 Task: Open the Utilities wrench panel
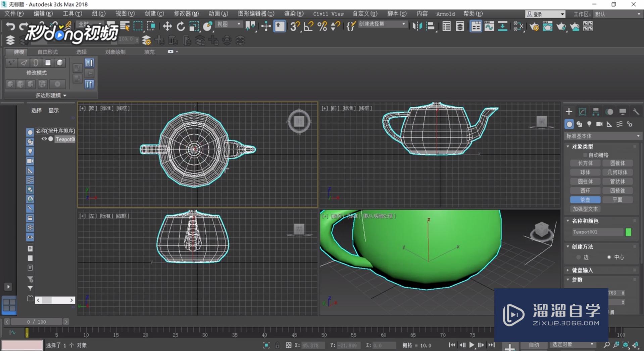click(x=636, y=112)
